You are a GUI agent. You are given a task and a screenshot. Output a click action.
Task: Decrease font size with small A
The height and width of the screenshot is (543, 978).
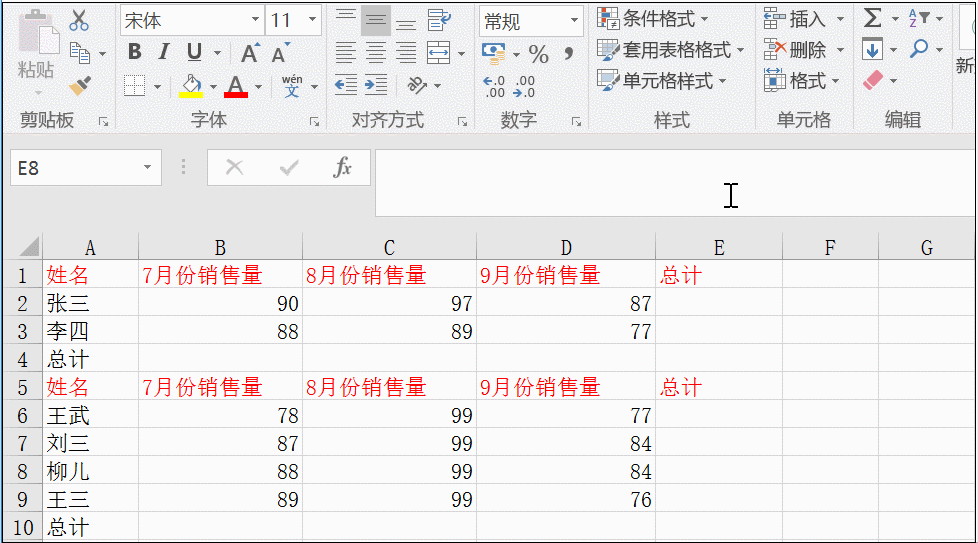tap(280, 53)
